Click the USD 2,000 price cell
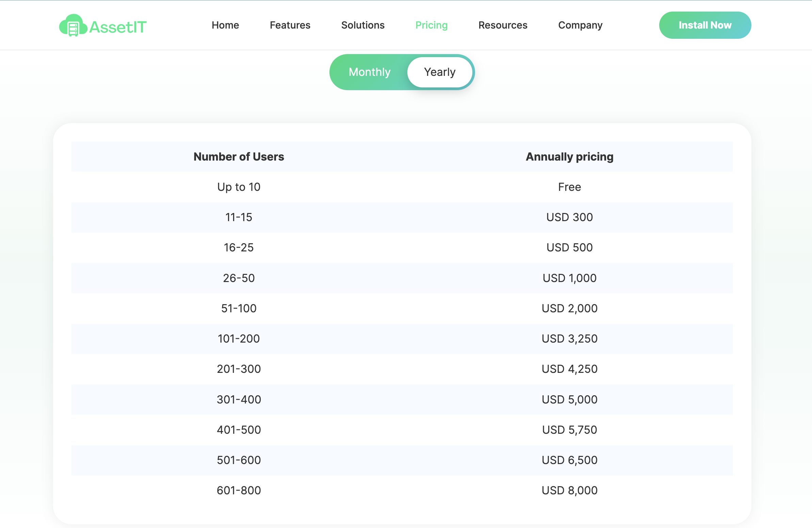Screen dimensions: 812x528 coord(569,308)
